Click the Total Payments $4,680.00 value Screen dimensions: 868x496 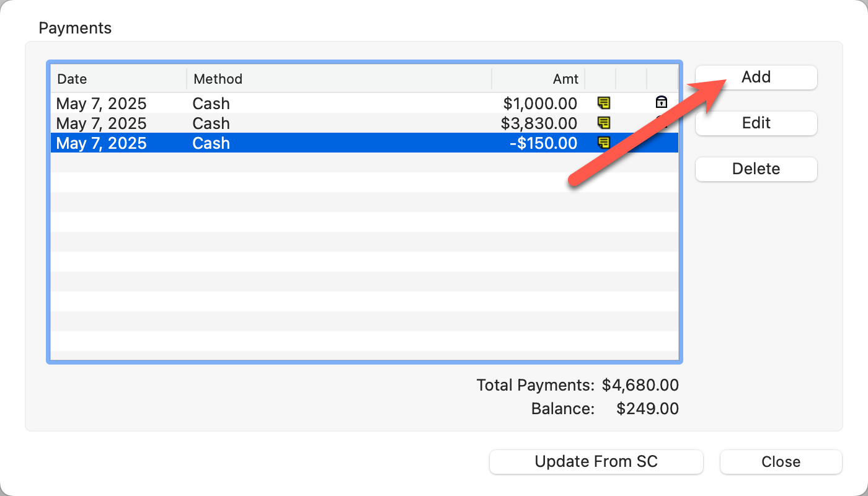tap(640, 385)
